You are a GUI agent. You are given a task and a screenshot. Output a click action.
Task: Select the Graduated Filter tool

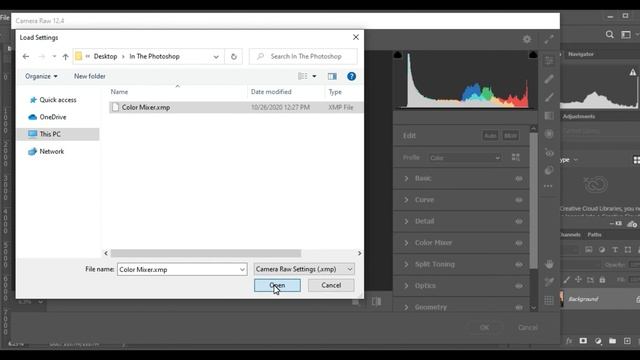(x=549, y=116)
